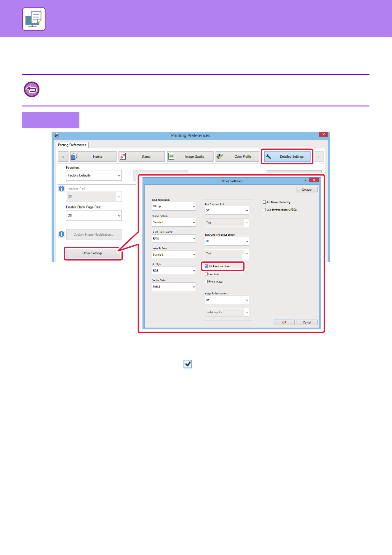392x555 pixels.
Task: Click the Image Quality tab icon
Action: click(171, 156)
